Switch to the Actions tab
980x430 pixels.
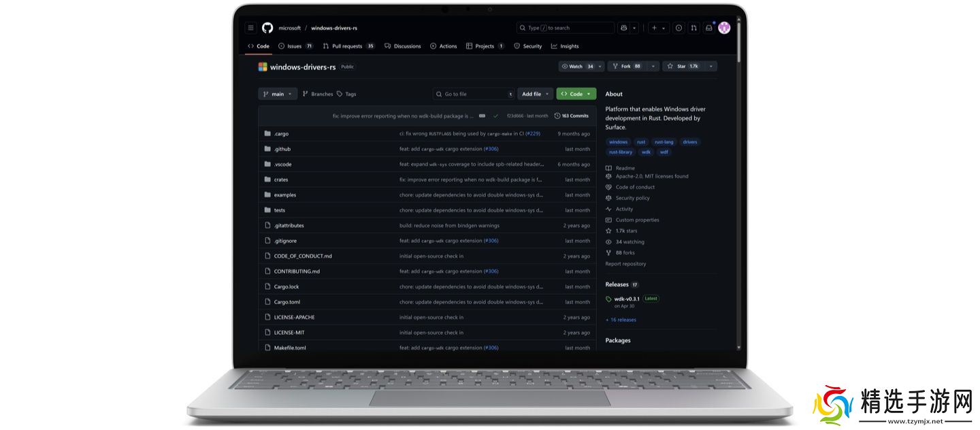pos(444,46)
